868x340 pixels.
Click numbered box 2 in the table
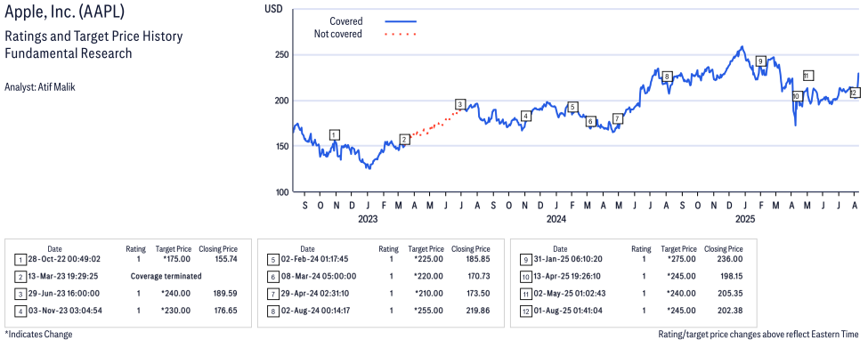pos(20,276)
